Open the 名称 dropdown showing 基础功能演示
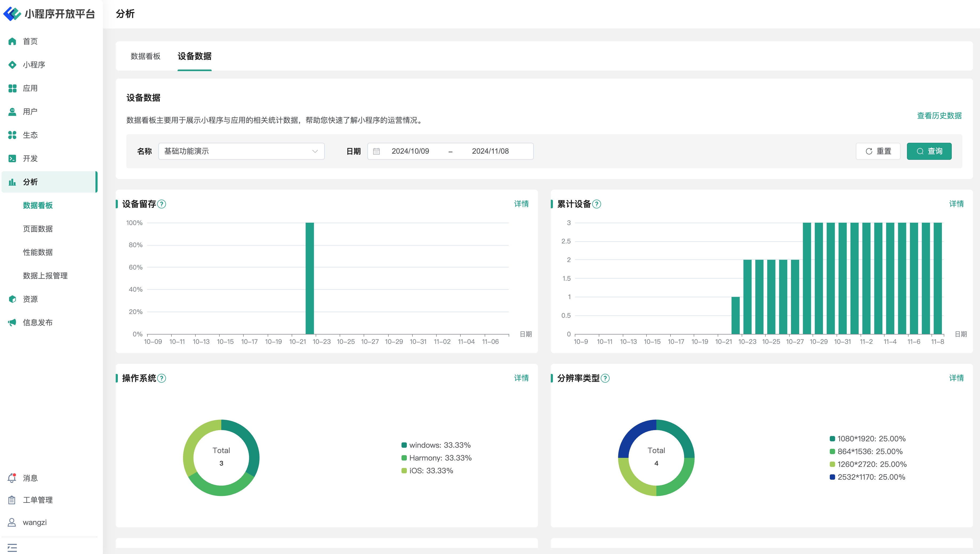The height and width of the screenshot is (554, 980). tap(241, 152)
